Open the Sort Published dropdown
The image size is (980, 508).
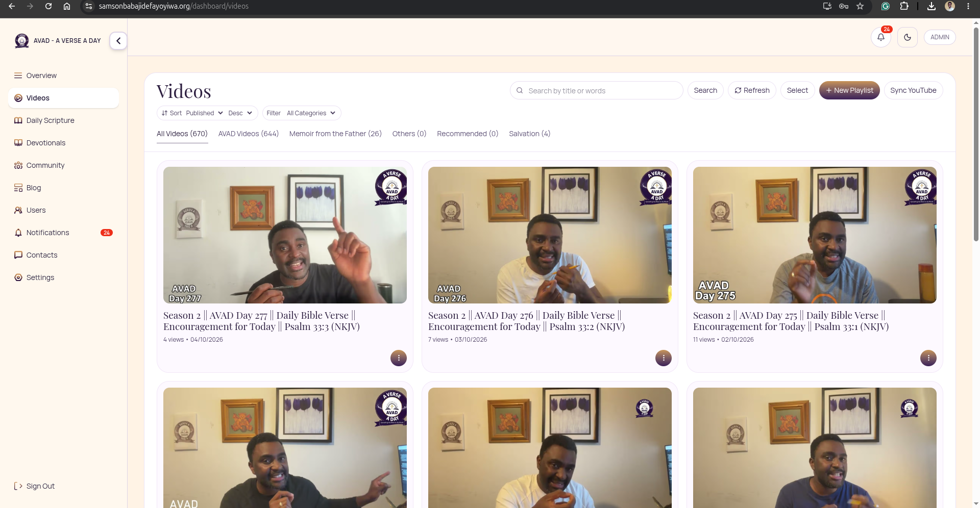click(204, 113)
